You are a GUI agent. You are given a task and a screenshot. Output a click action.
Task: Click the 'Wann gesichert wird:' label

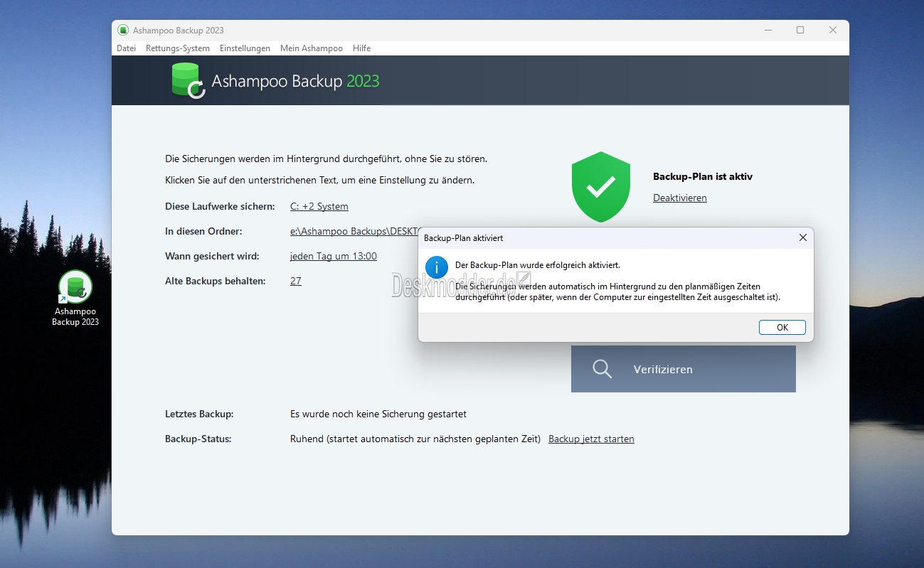(x=212, y=257)
